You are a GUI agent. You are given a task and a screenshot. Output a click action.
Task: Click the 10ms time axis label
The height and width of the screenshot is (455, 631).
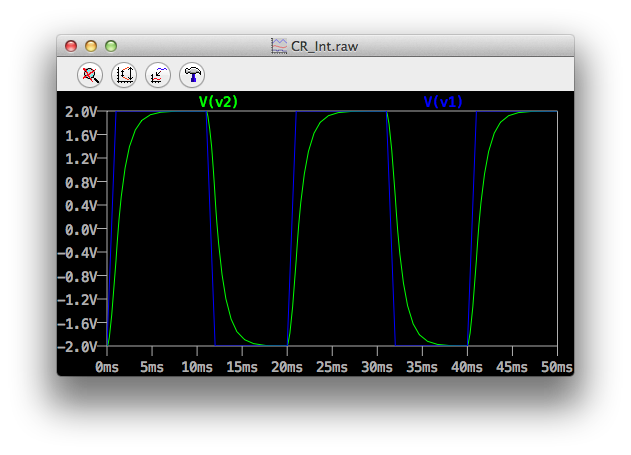point(197,367)
